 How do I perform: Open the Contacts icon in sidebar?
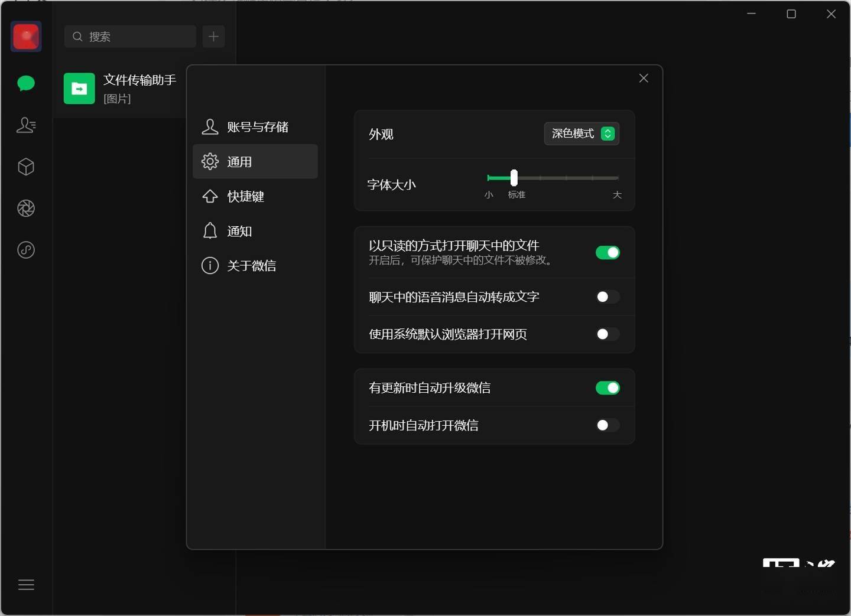pyautogui.click(x=26, y=125)
